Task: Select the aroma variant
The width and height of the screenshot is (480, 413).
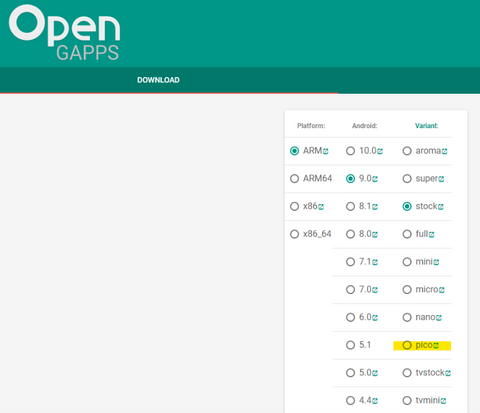Action: tap(407, 151)
